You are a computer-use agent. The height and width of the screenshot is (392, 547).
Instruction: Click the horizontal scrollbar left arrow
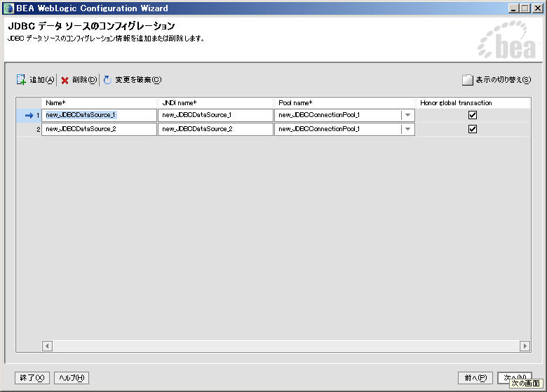coord(48,346)
